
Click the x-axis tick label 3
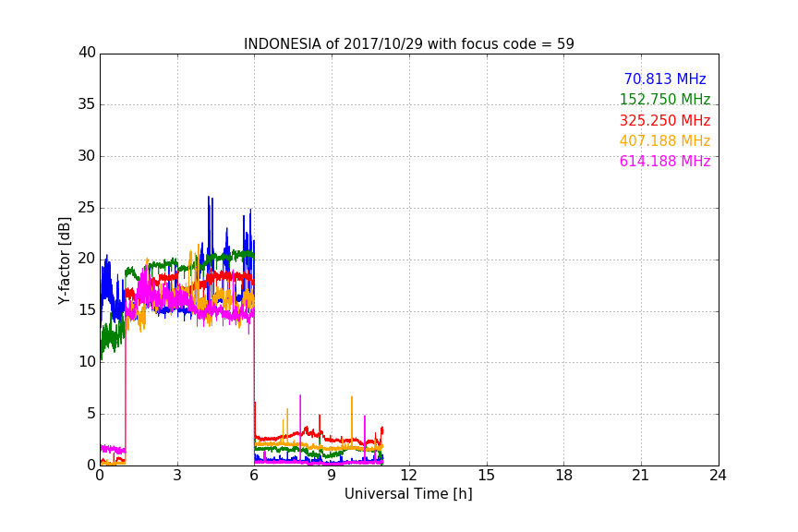tap(177, 476)
